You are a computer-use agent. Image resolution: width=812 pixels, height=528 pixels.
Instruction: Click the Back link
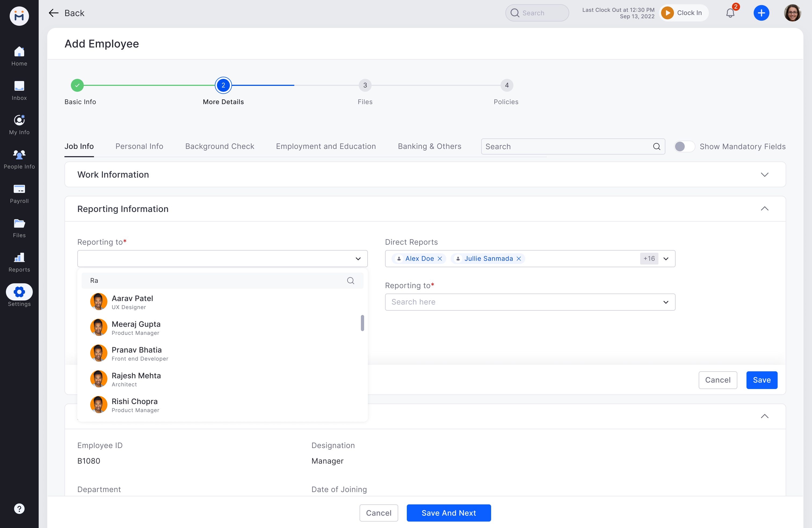[67, 13]
